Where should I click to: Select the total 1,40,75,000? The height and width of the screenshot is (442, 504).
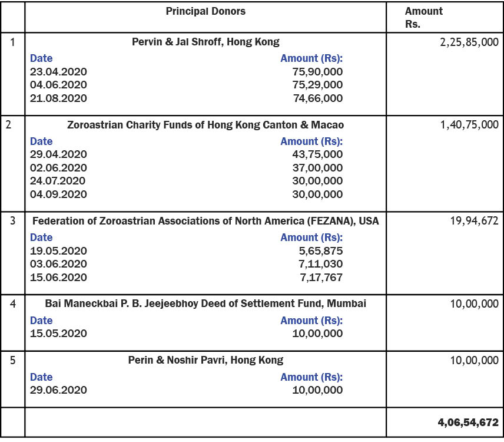[469, 125]
